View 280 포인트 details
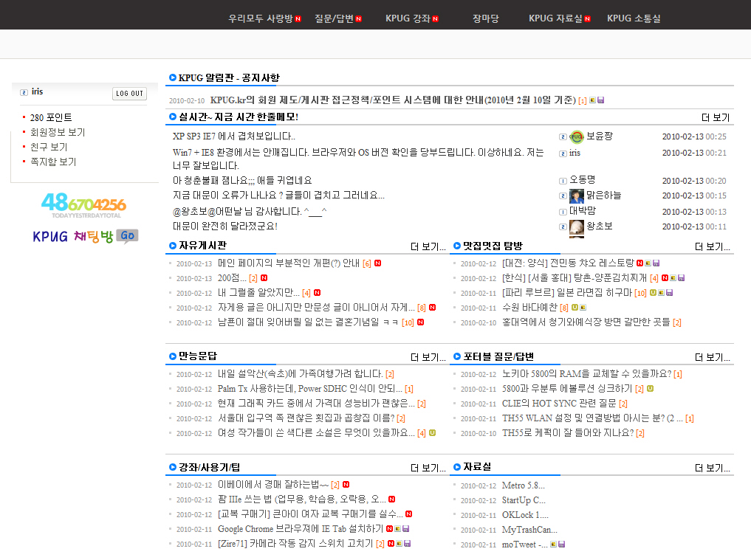The image size is (751, 560). click(51, 117)
